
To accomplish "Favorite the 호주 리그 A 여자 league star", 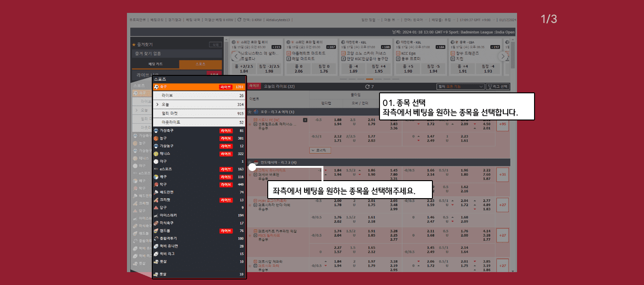I will coord(250,112).
